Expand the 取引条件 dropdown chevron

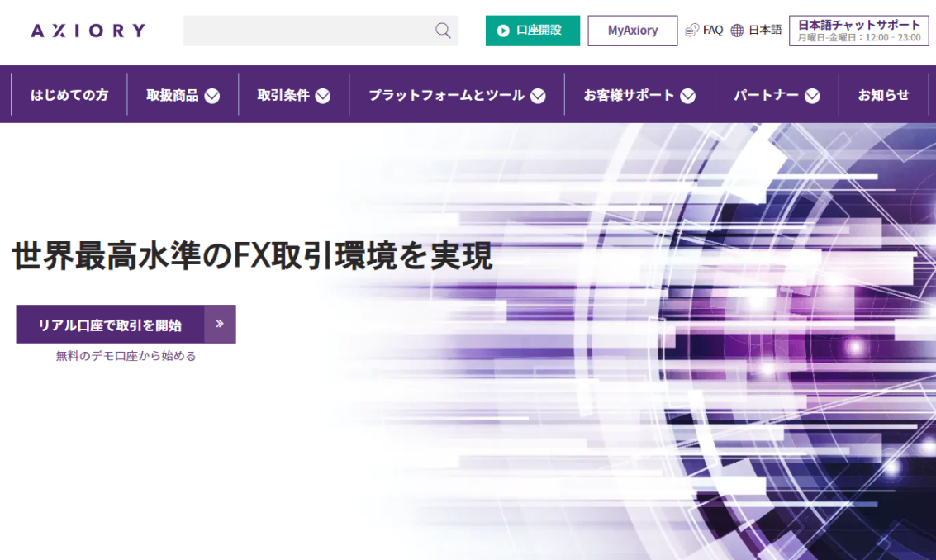tap(323, 96)
